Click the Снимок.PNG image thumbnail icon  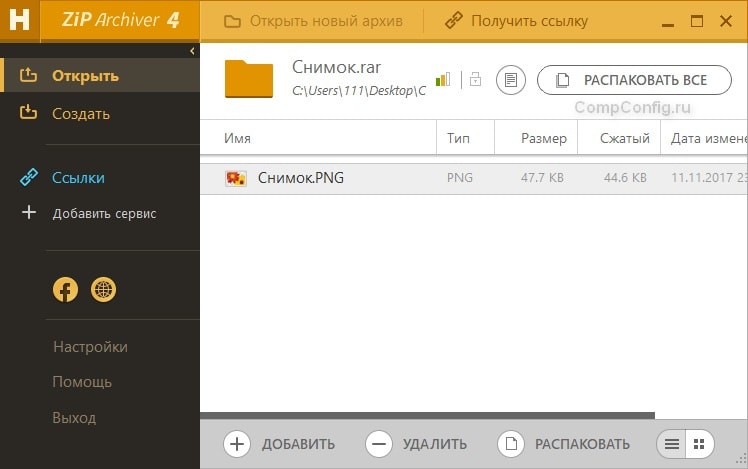click(236, 178)
